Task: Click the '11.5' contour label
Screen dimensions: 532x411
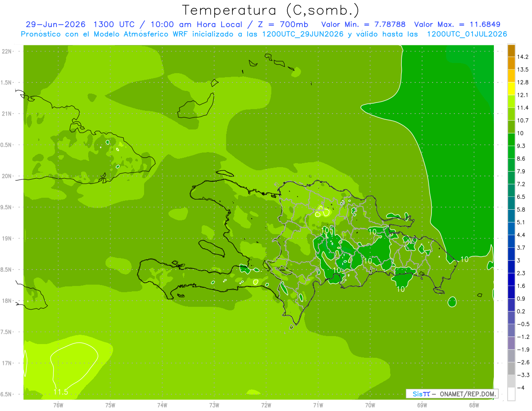Action: (60, 392)
